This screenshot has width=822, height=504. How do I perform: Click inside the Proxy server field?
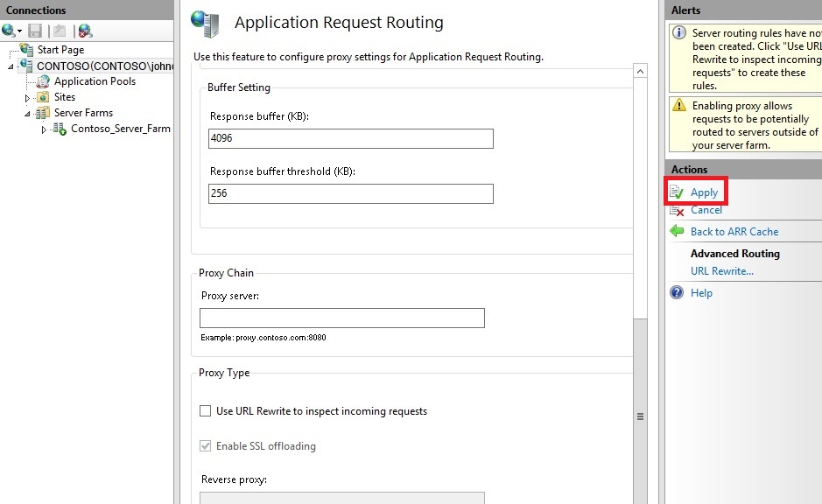click(x=341, y=318)
